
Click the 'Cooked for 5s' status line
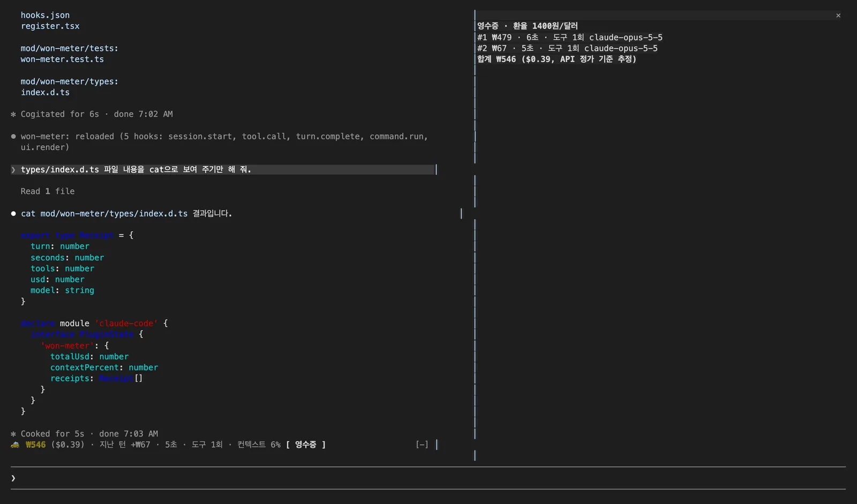[85, 434]
